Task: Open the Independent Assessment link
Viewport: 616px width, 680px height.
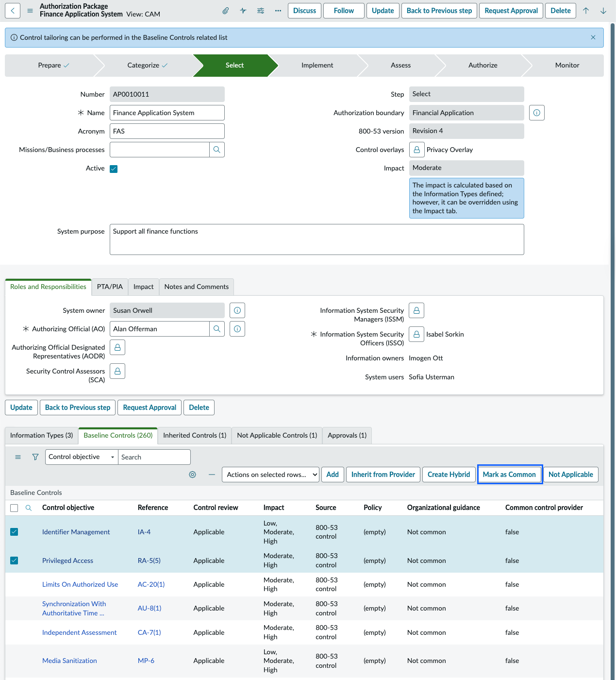Action: point(80,632)
